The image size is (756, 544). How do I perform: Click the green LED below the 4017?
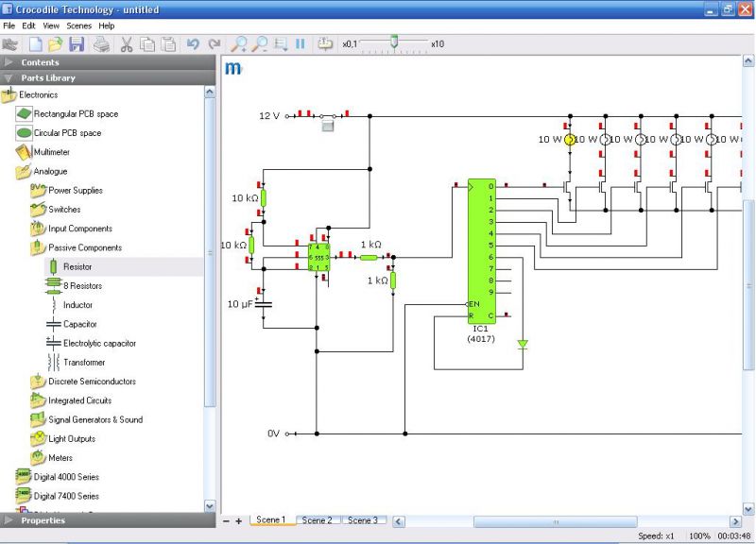click(523, 344)
